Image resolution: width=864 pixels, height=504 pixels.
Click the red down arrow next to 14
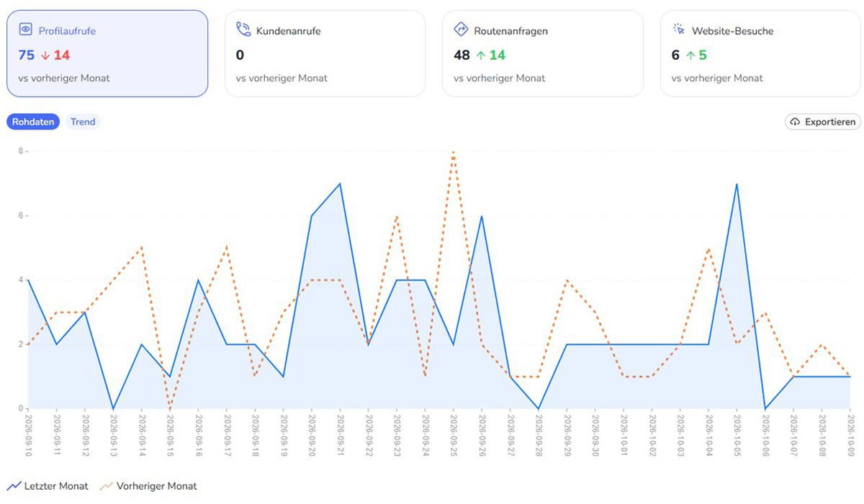pos(45,55)
